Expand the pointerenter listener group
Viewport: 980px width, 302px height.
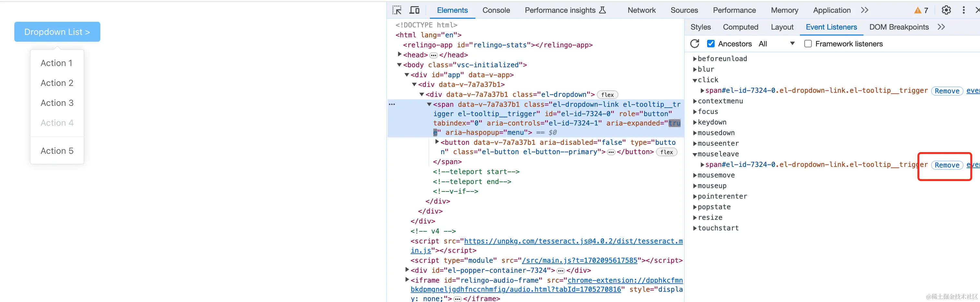coord(695,197)
